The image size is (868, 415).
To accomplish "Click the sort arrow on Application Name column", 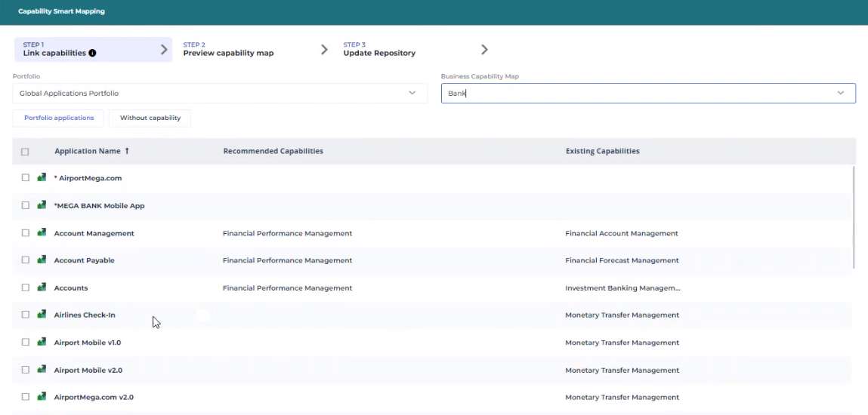I will pos(127,151).
